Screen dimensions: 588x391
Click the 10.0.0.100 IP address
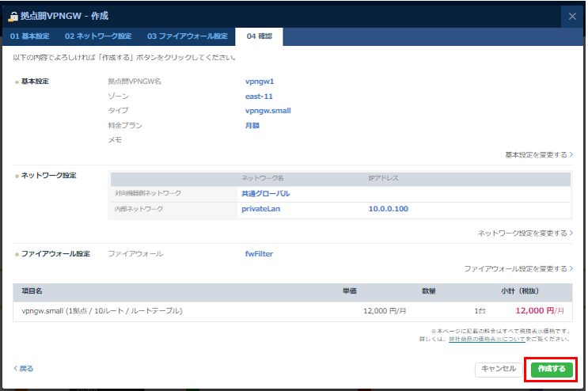click(x=388, y=209)
